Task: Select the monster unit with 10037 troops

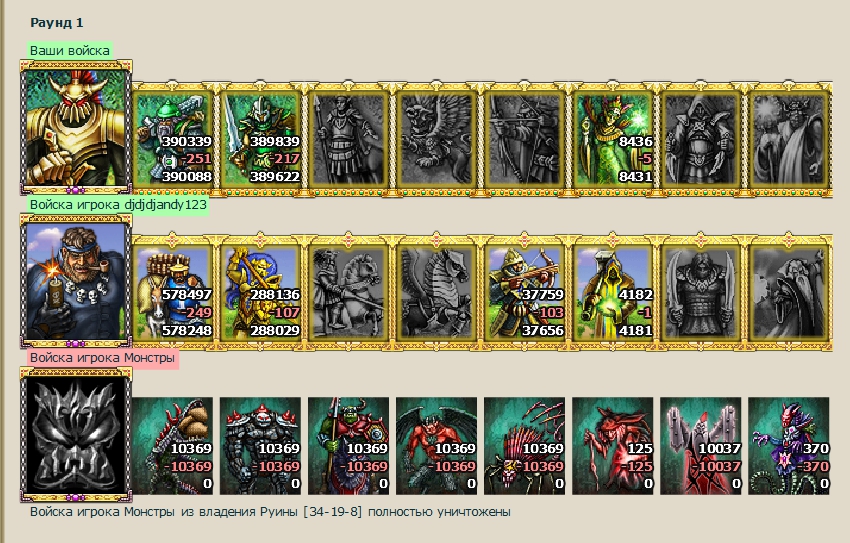Action: (x=700, y=445)
